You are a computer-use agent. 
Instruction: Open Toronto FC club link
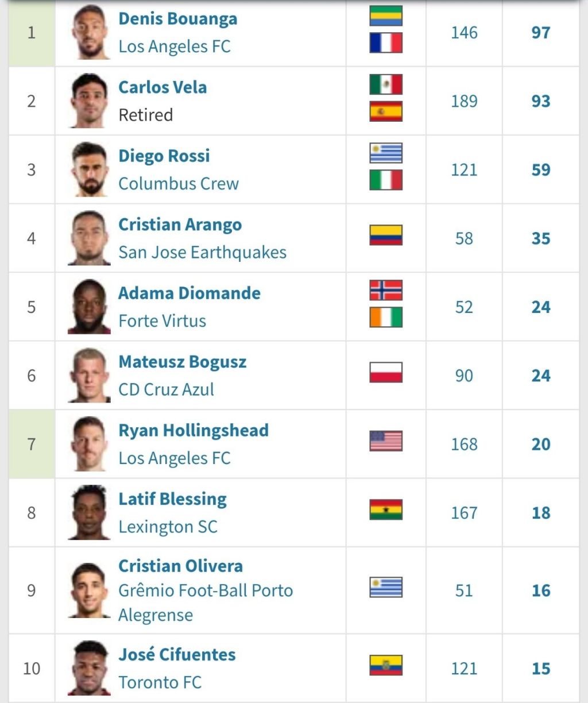[160, 682]
